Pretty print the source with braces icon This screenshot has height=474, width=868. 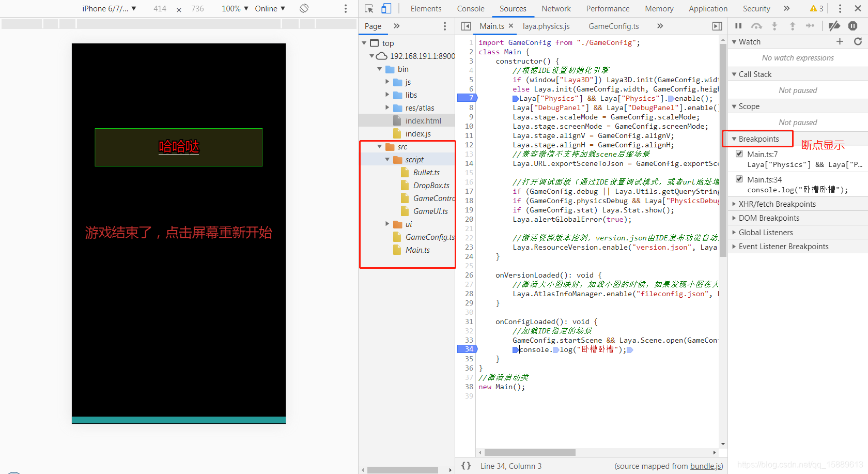tap(466, 466)
